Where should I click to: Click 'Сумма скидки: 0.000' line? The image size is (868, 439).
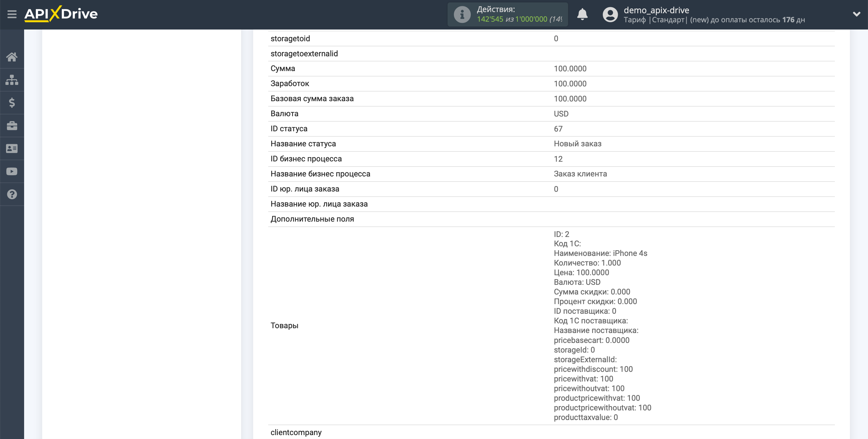(592, 292)
